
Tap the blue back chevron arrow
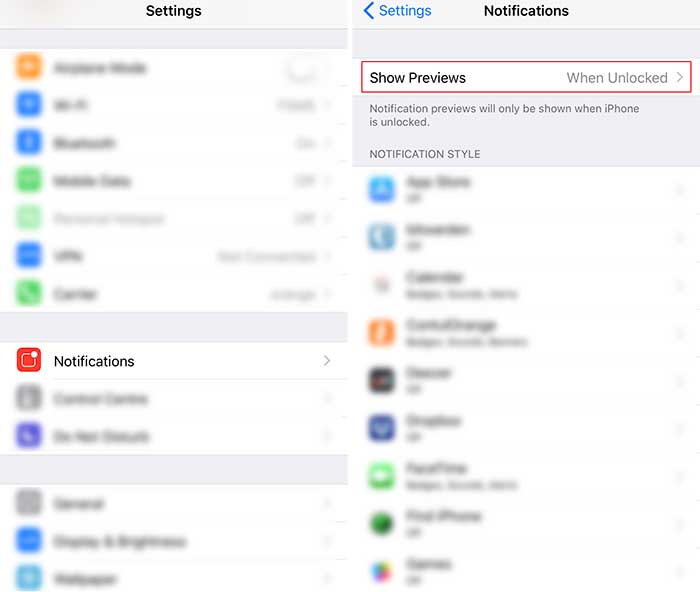[369, 10]
